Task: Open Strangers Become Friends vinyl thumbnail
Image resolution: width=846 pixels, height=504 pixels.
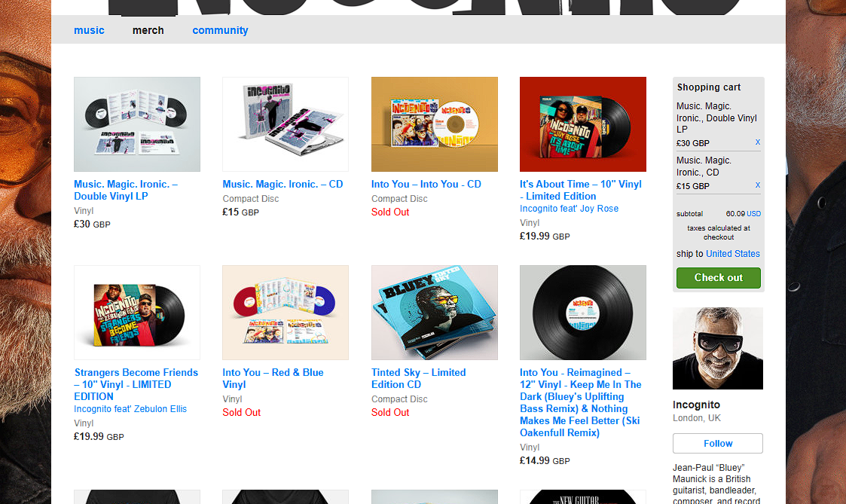Action: pyautogui.click(x=137, y=313)
